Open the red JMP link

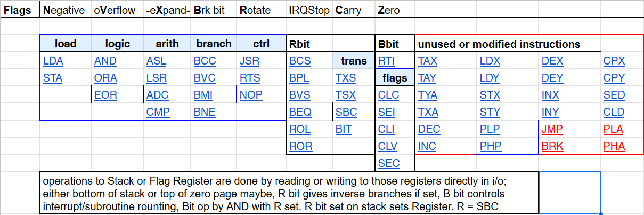pyautogui.click(x=552, y=129)
